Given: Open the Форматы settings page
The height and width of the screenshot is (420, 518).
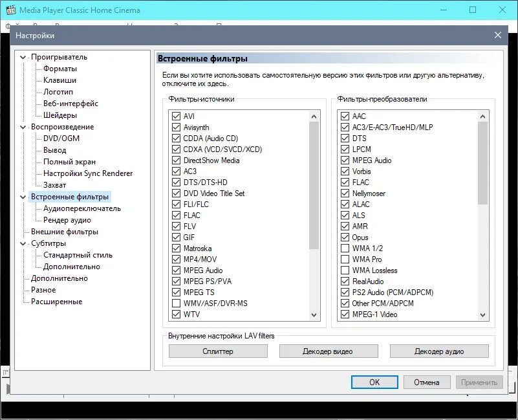Looking at the screenshot, I should point(60,69).
